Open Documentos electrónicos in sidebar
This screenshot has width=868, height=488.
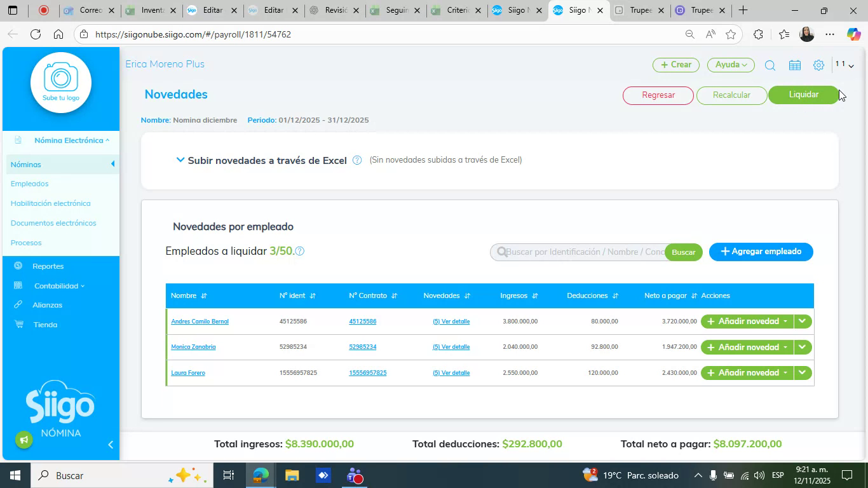(53, 224)
